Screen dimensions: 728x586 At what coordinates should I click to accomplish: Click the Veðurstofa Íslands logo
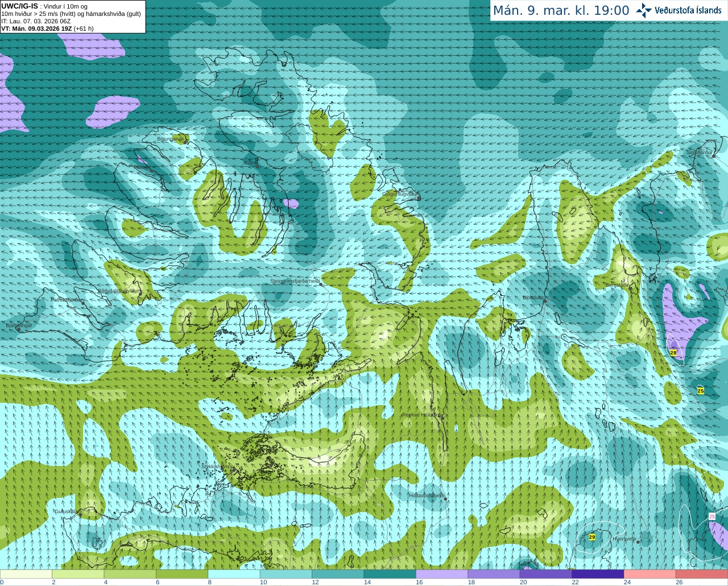pos(679,10)
